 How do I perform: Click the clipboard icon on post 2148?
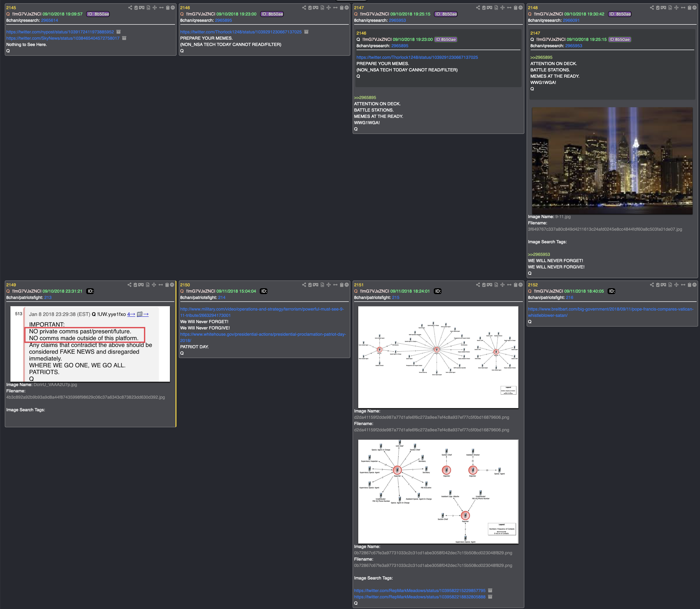pos(690,8)
